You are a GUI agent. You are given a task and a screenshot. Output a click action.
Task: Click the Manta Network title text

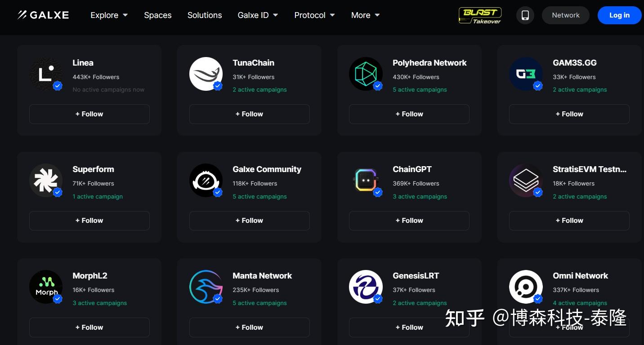(262, 276)
